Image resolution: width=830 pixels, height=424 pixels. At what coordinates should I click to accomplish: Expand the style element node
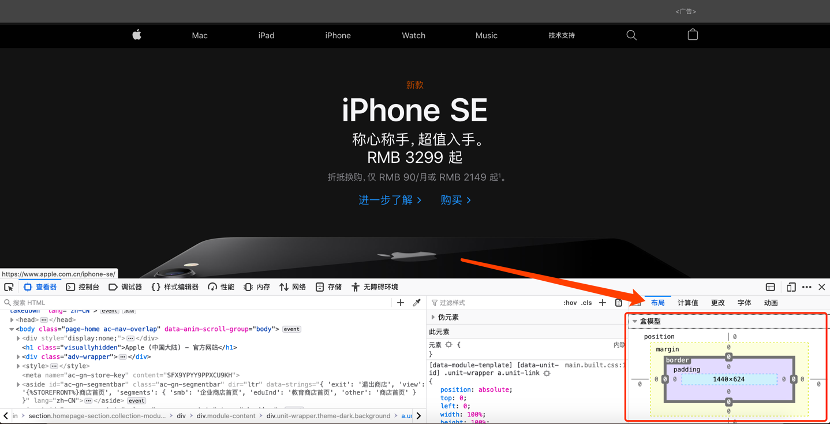tap(20, 366)
